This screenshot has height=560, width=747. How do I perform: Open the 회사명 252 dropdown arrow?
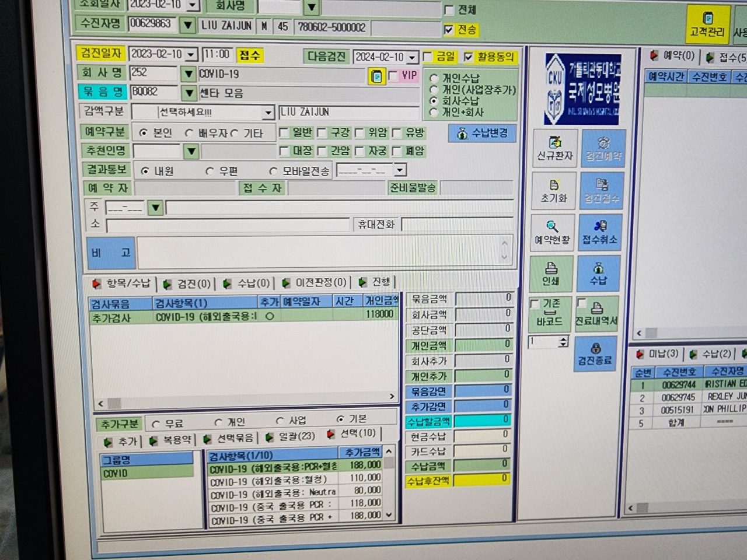[x=188, y=74]
